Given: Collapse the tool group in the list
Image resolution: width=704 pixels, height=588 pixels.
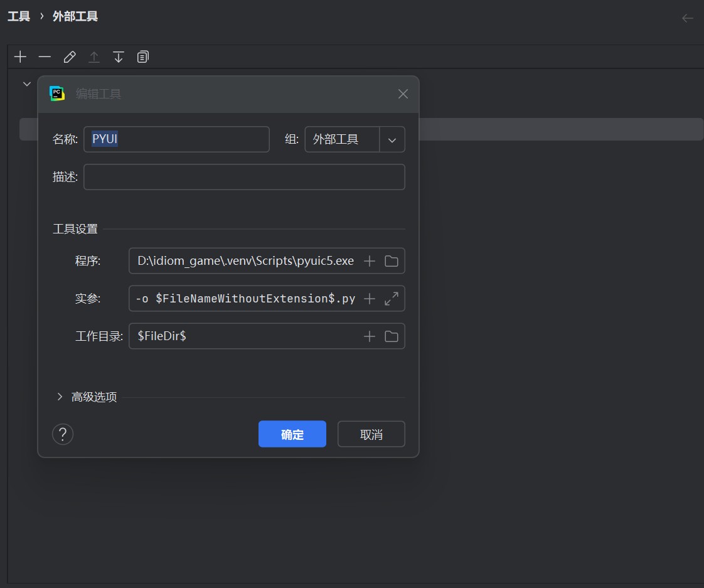Looking at the screenshot, I should pos(26,83).
